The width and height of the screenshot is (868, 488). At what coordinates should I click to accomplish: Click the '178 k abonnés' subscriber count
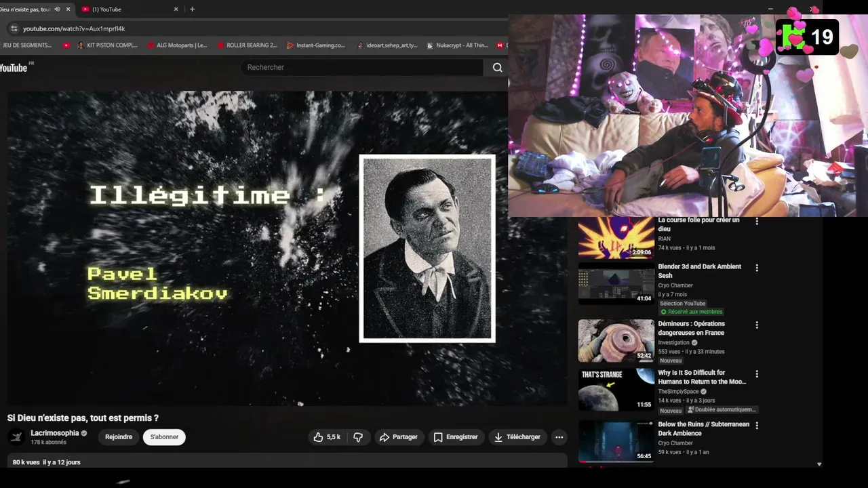[48, 443]
